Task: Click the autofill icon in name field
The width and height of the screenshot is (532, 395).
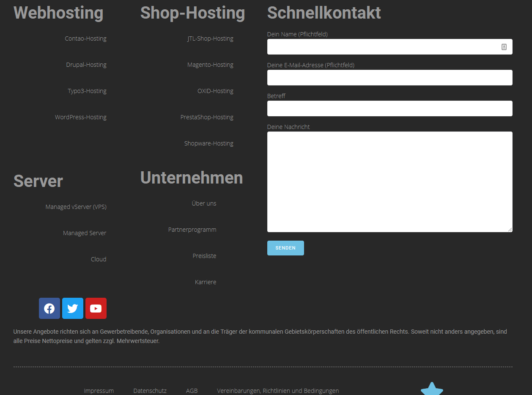Action: click(x=504, y=47)
